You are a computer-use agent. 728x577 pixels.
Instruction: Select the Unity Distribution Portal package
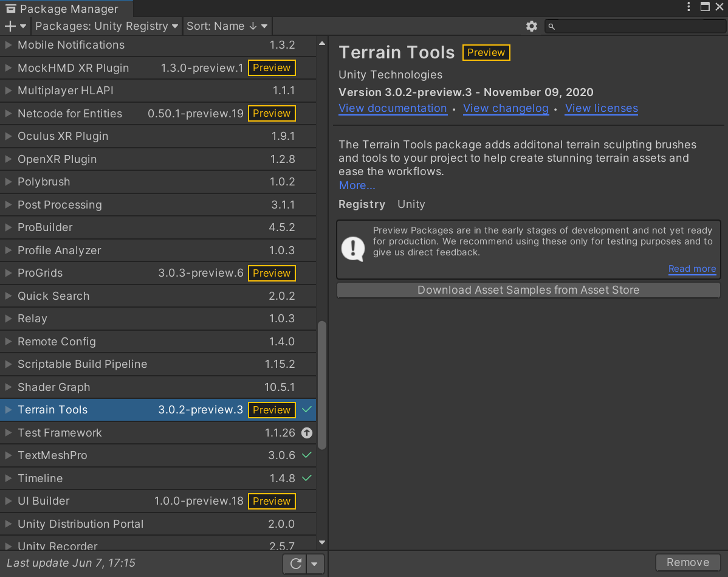(158, 524)
